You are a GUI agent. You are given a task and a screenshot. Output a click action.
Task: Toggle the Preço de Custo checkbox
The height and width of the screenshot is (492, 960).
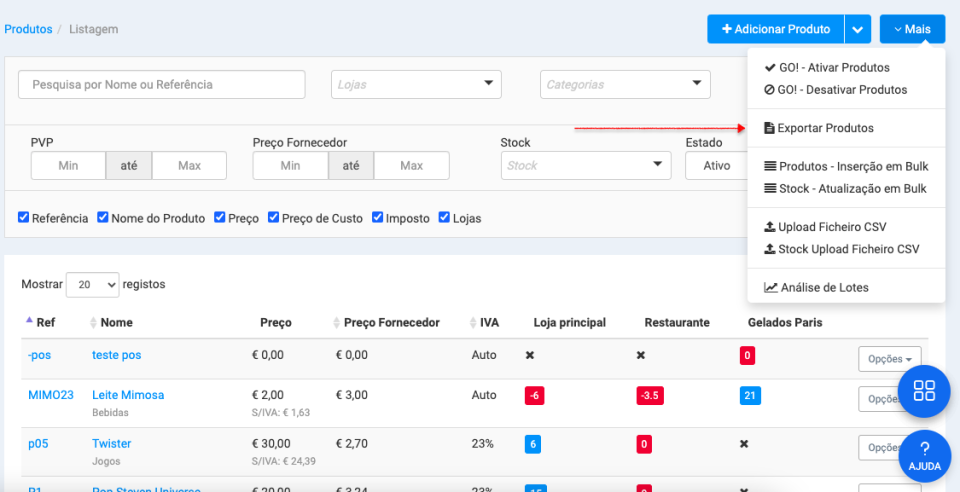[x=273, y=218]
